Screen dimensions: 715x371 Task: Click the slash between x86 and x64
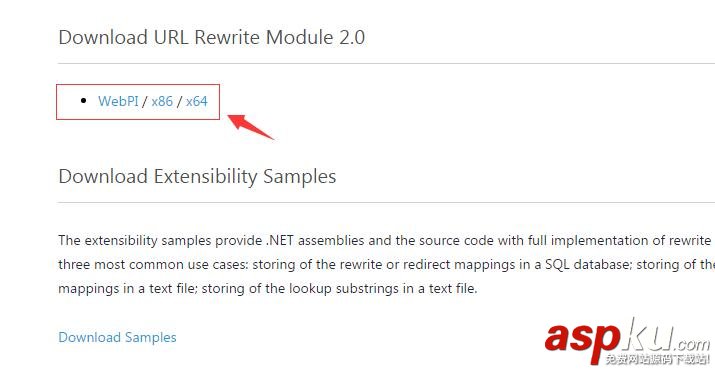179,101
